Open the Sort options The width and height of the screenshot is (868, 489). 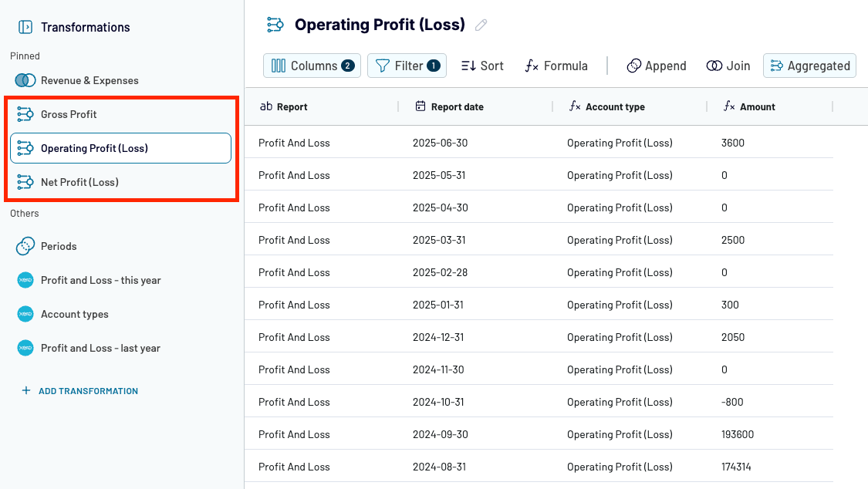click(x=482, y=66)
